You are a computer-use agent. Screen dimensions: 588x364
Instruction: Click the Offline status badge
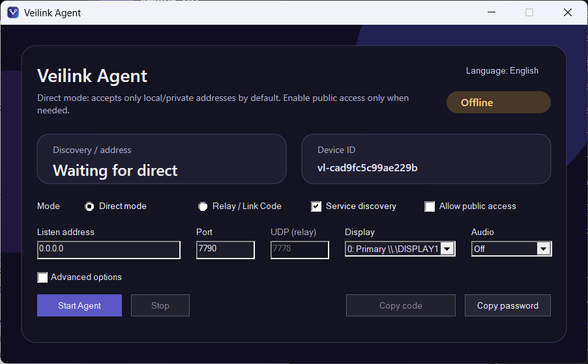[499, 102]
